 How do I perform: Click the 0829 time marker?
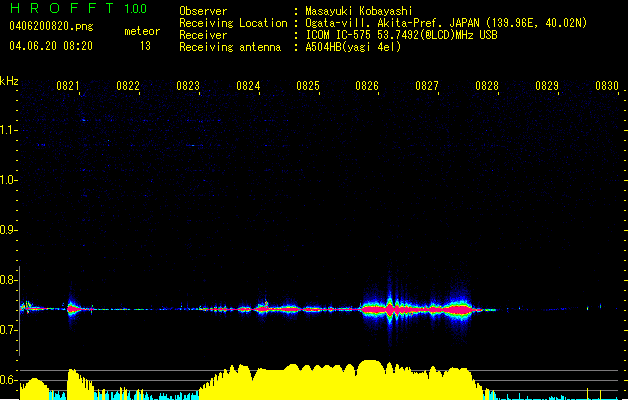point(547,86)
